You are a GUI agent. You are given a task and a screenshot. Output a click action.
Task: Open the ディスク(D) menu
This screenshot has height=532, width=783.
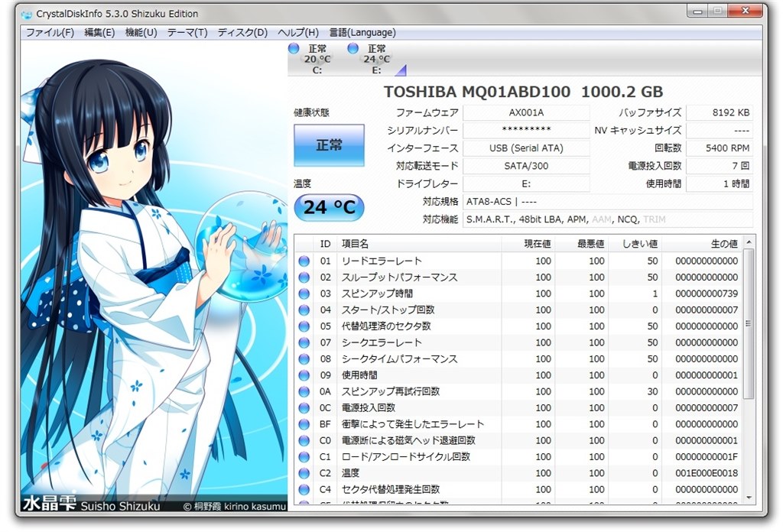[x=242, y=33]
